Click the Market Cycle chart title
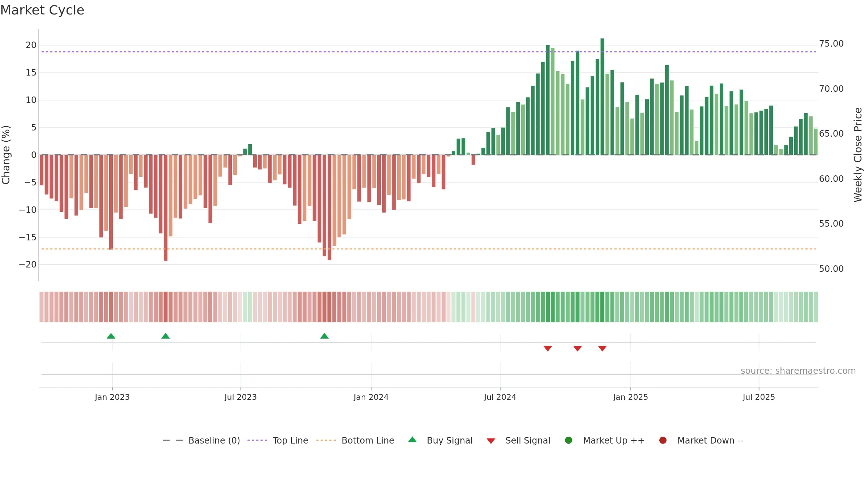This screenshot has width=868, height=488. tap(42, 10)
